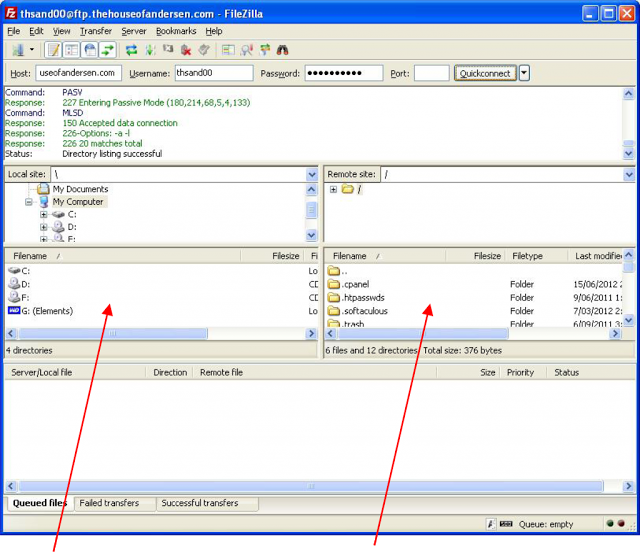
Task: Sort remote list by Last modified column
Action: click(x=596, y=256)
